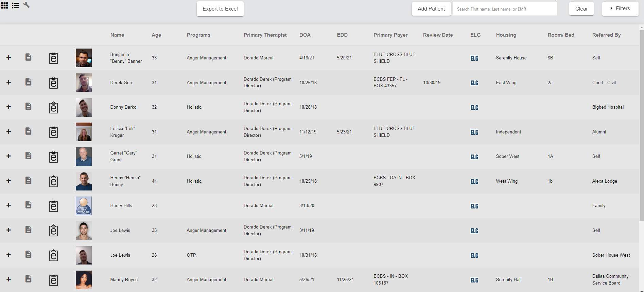Screen dimensions: 644x292
Task: Open clipboard eMAR icon for Donny Darko
Action: click(x=53, y=107)
